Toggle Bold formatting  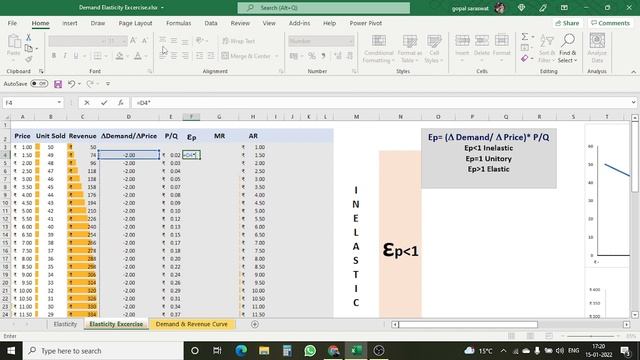coord(53,56)
